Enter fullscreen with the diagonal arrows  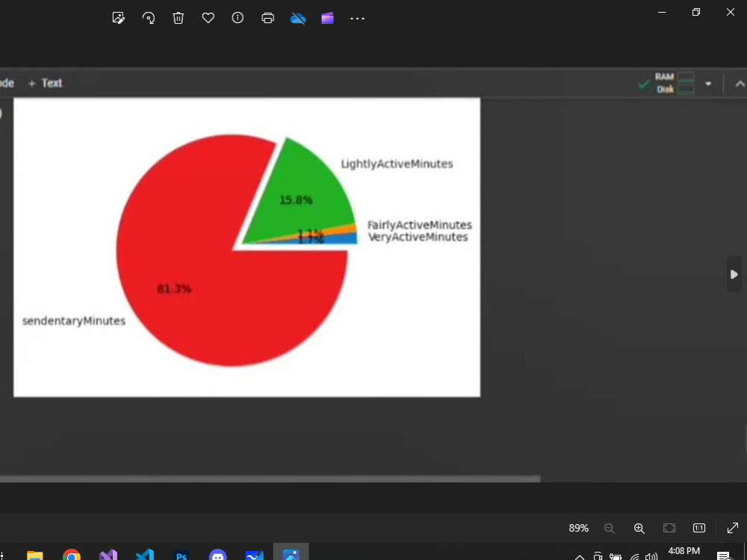733,528
